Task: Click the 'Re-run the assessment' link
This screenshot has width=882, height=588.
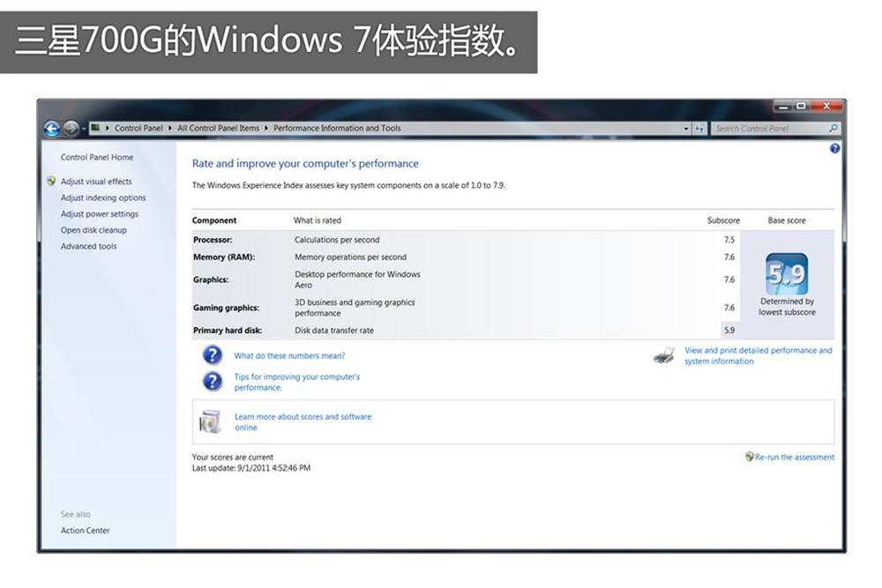Action: (x=794, y=458)
